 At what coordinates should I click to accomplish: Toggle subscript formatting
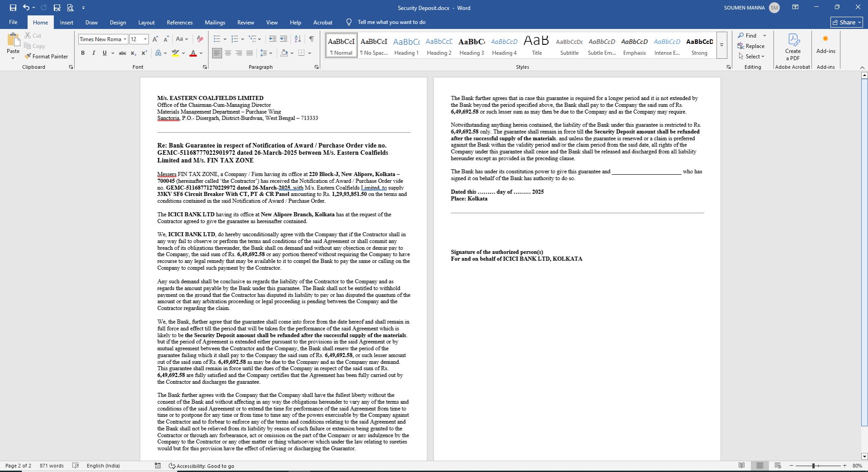[x=133, y=53]
